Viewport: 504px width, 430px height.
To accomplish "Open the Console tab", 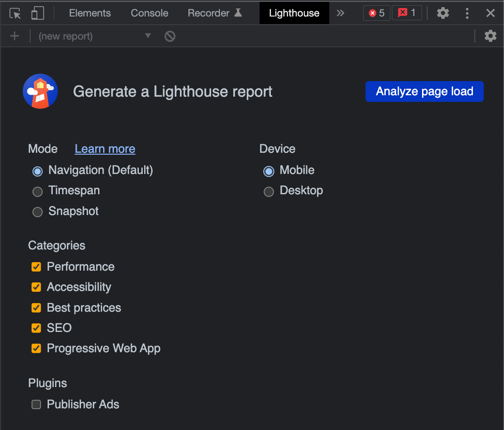I will pyautogui.click(x=149, y=13).
